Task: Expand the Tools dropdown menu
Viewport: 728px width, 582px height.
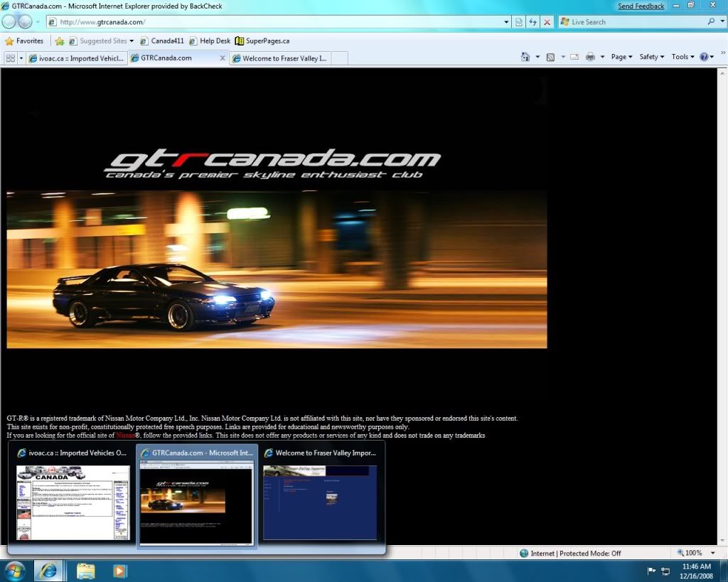Action: click(x=683, y=57)
